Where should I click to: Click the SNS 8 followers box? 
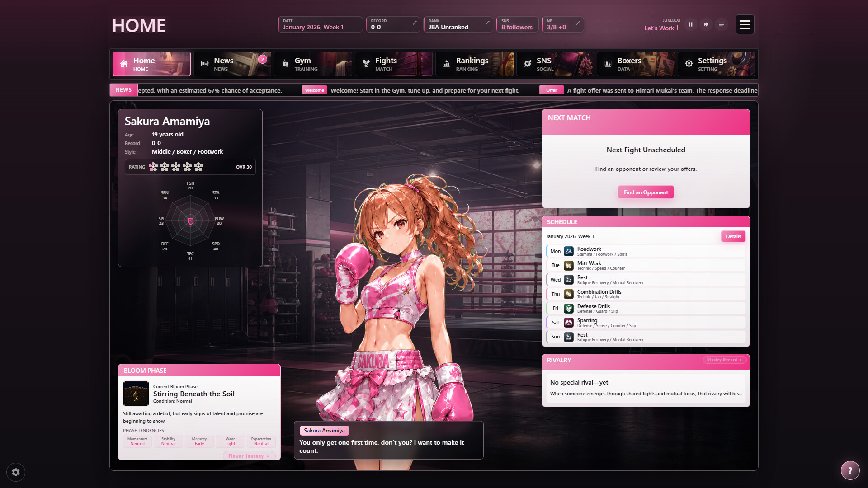517,24
